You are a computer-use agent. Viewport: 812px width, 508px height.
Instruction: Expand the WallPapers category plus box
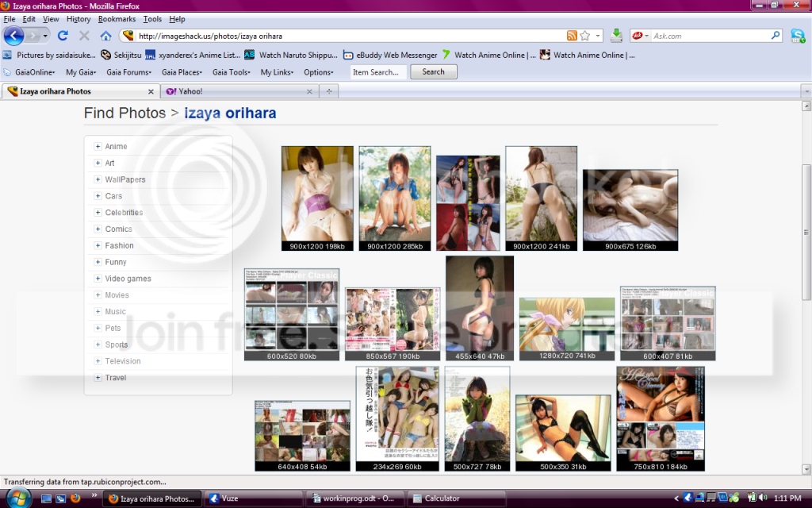98,179
